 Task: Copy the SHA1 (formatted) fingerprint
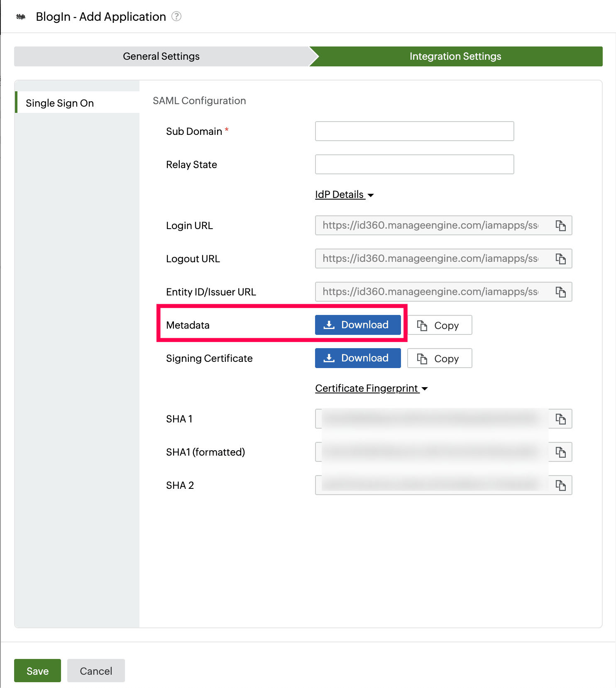click(561, 452)
